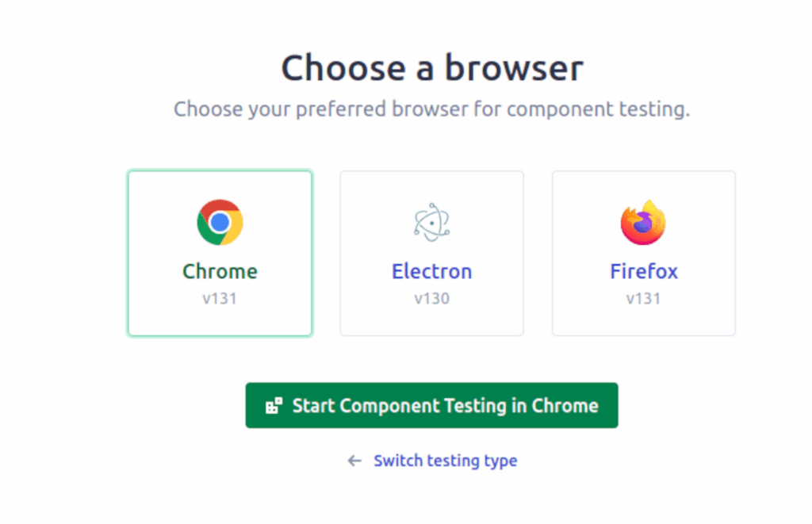Click the Chrome name label
The image size is (812, 524).
tap(220, 271)
